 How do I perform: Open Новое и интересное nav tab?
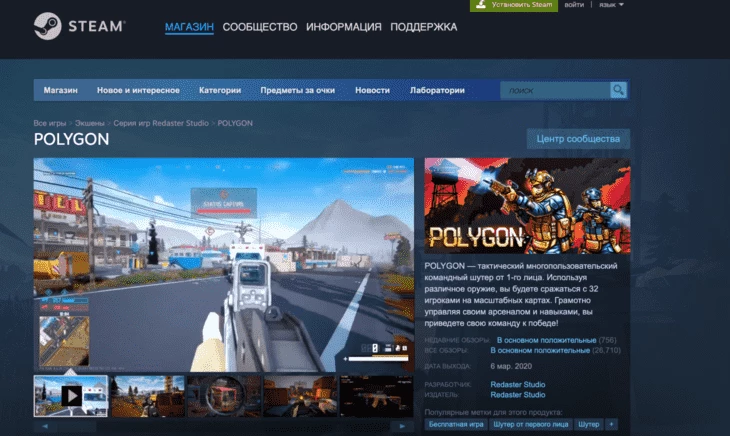tap(138, 90)
